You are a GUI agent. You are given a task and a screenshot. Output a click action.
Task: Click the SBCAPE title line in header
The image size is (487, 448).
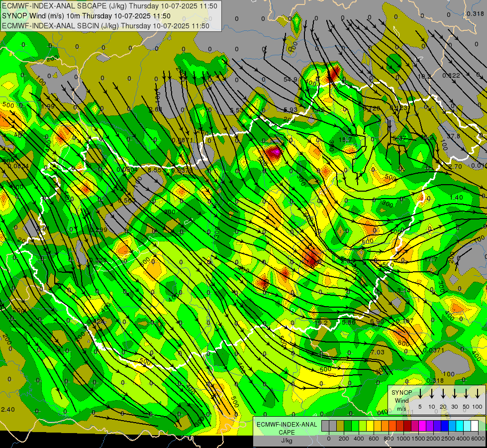pyautogui.click(x=109, y=6)
